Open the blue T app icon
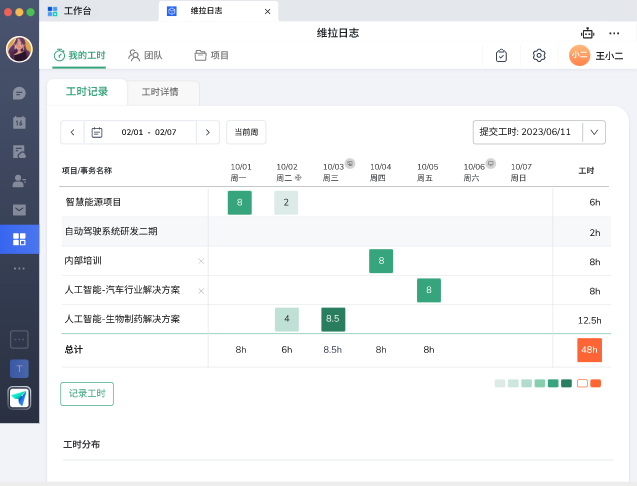 pyautogui.click(x=19, y=369)
